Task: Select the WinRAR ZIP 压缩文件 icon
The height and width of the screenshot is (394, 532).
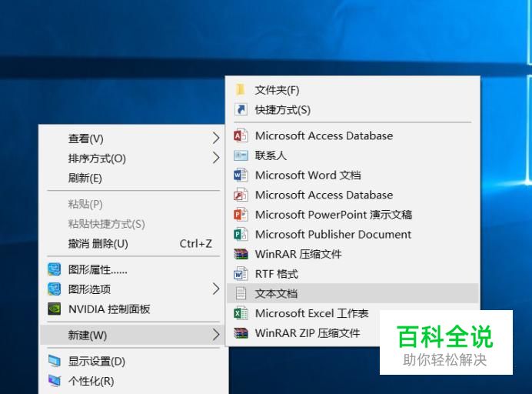Action: [x=241, y=333]
